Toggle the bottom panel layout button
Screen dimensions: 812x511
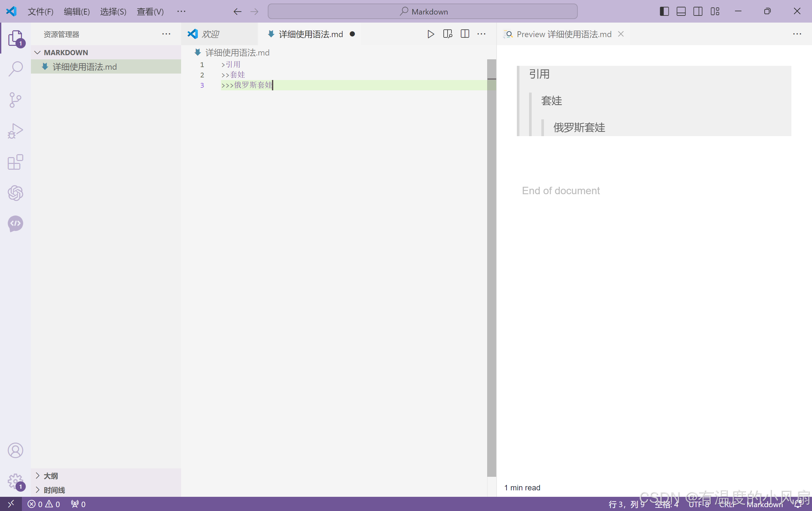pos(681,12)
